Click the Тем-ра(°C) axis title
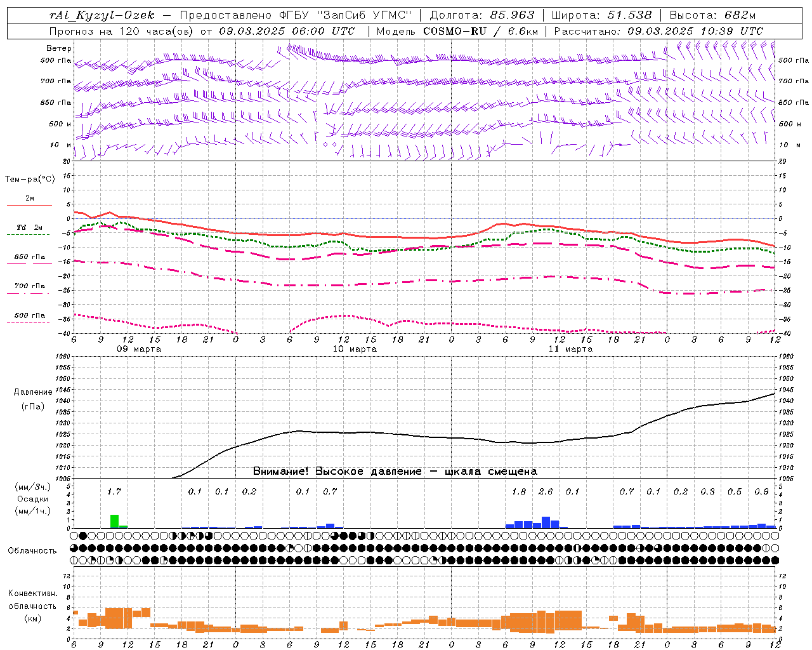The image size is (812, 650). [30, 180]
